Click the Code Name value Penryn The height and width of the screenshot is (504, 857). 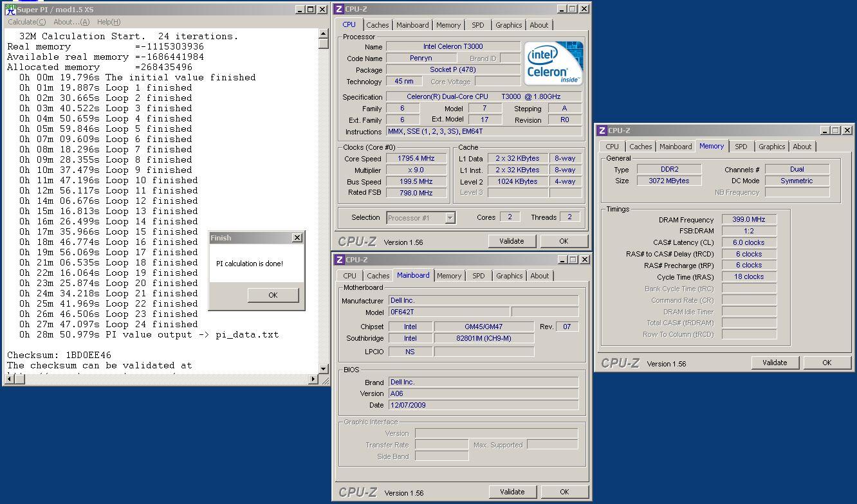[x=421, y=58]
